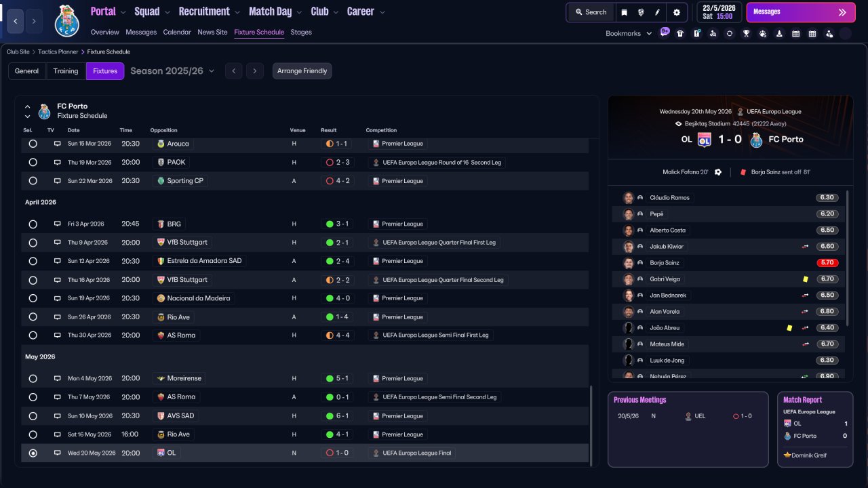The image size is (868, 488).
Task: Expand the Portal menu dropdown
Action: [x=124, y=12]
